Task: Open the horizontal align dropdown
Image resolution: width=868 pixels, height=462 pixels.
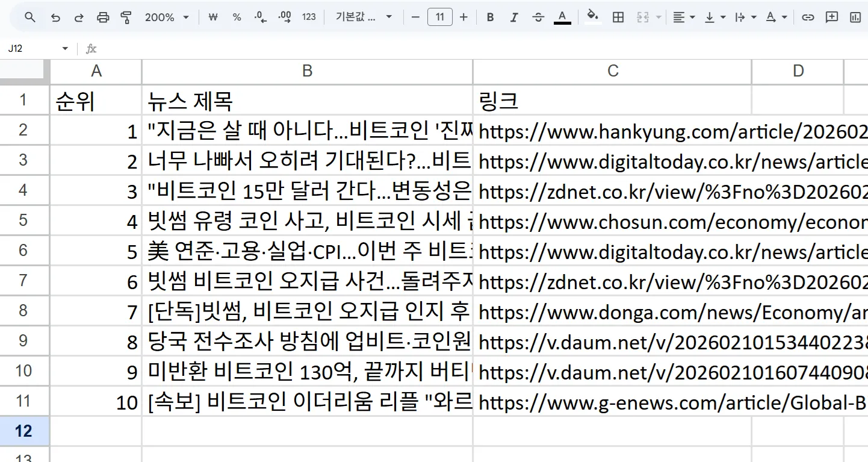Action: pyautogui.click(x=684, y=17)
